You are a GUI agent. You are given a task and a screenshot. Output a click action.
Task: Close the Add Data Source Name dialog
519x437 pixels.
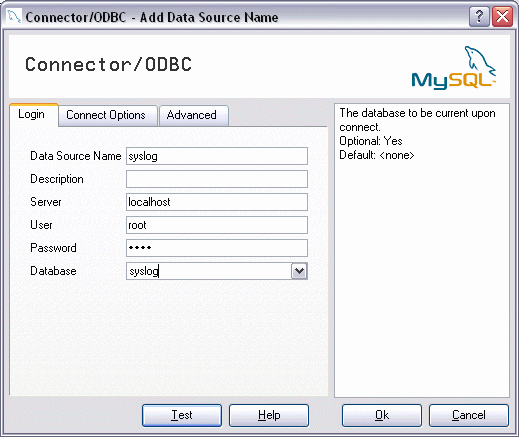[x=502, y=16]
